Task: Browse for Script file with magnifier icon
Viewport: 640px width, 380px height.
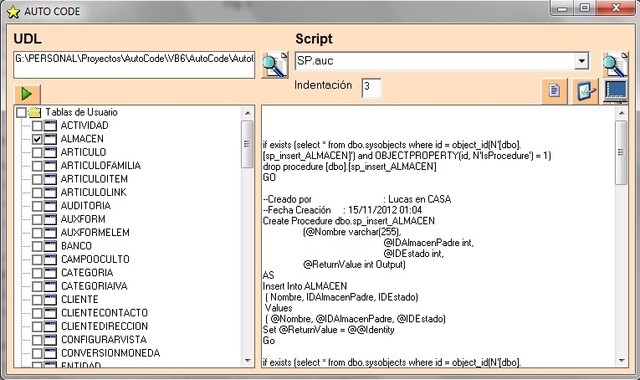Action: [615, 65]
